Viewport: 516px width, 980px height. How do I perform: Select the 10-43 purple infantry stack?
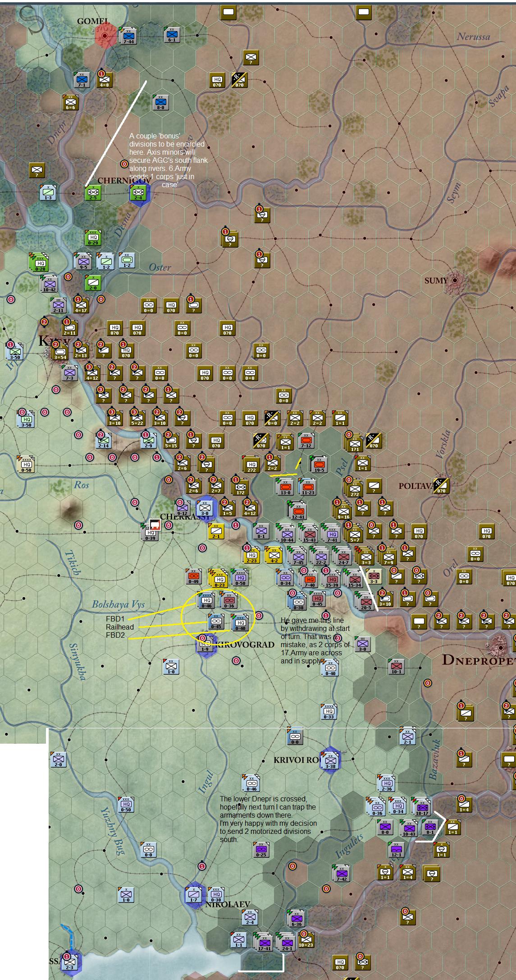tap(408, 828)
